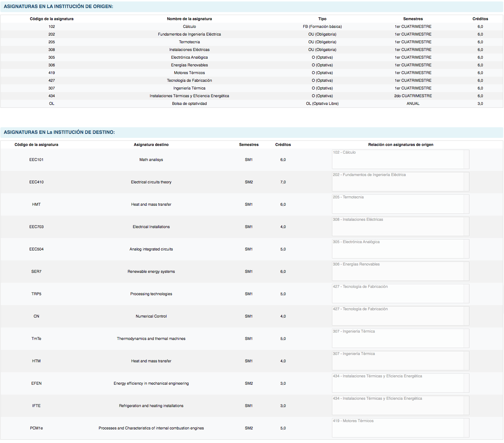Select '308 - Instalaciones Eléctricas' list entry
504x443 pixels.
pyautogui.click(x=358, y=220)
